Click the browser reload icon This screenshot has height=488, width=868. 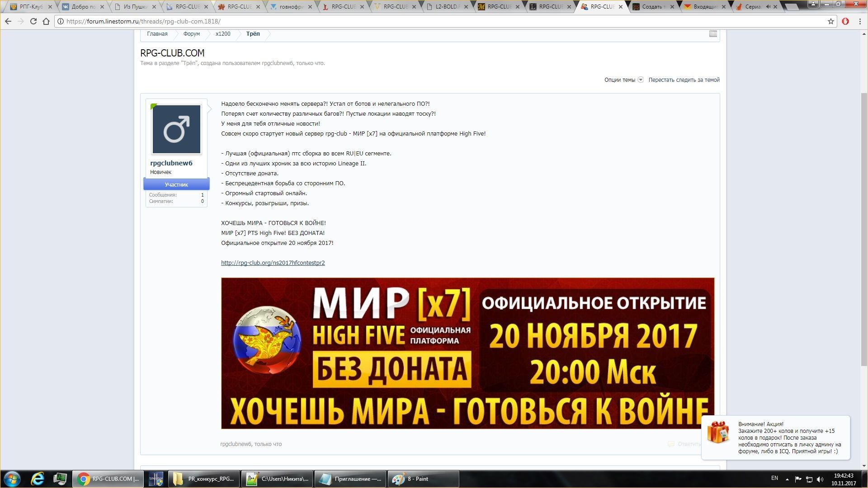click(33, 21)
